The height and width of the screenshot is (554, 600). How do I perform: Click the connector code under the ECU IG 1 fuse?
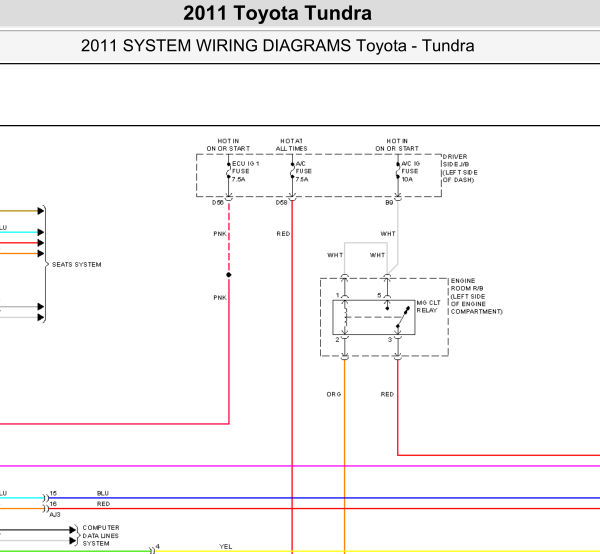tap(218, 203)
